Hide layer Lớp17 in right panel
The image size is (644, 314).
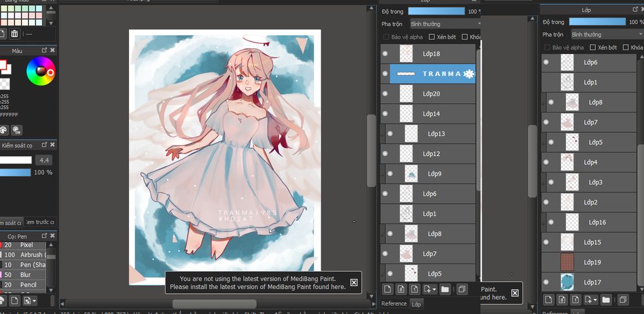click(546, 283)
